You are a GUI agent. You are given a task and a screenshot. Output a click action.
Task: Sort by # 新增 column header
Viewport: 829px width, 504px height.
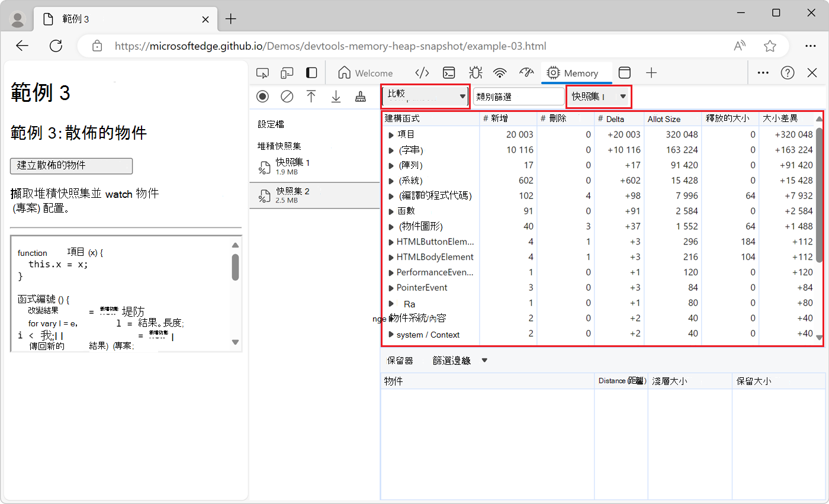point(508,118)
